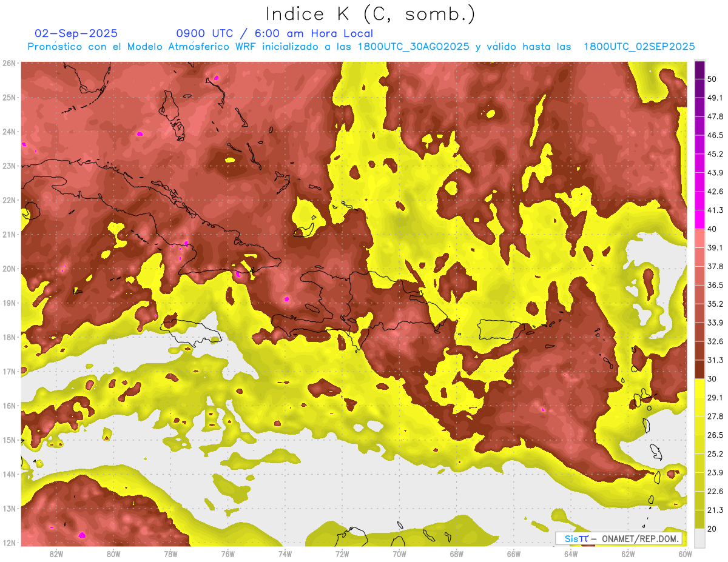
Task: Click the "Pronóstico con el Modelo Atmosférico WRF" line
Action: click(361, 47)
